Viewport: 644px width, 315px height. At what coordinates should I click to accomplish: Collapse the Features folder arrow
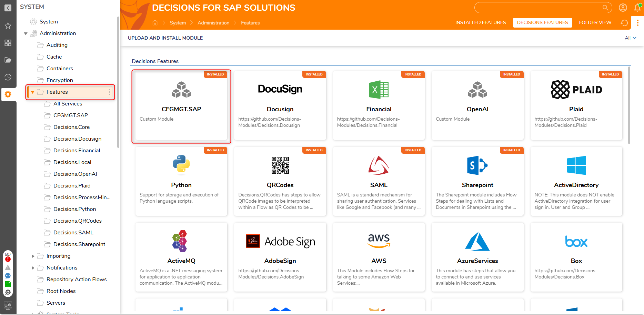32,92
